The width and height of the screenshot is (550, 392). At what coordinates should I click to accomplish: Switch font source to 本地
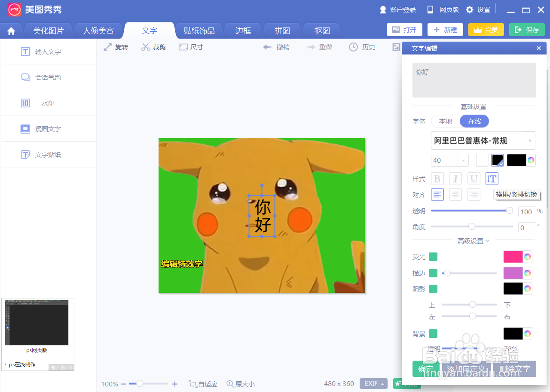(446, 121)
